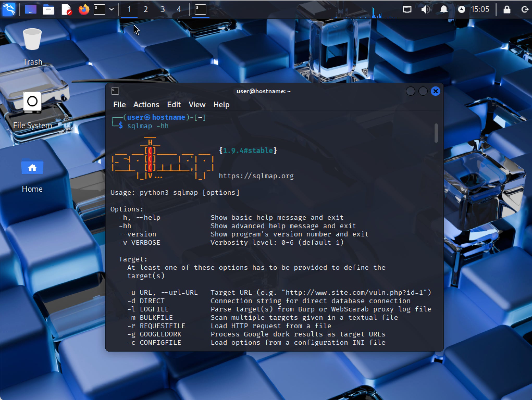Launch Firefox from the panel

point(84,9)
